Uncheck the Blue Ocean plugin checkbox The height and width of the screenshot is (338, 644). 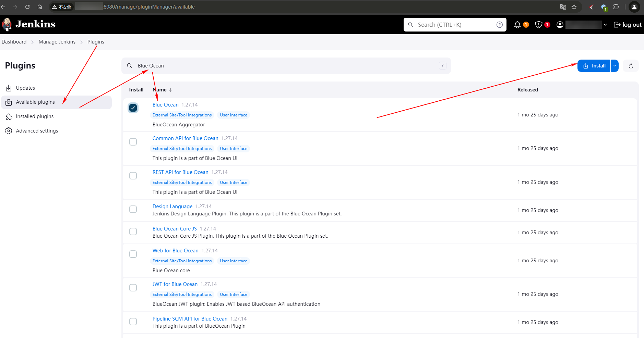click(133, 108)
